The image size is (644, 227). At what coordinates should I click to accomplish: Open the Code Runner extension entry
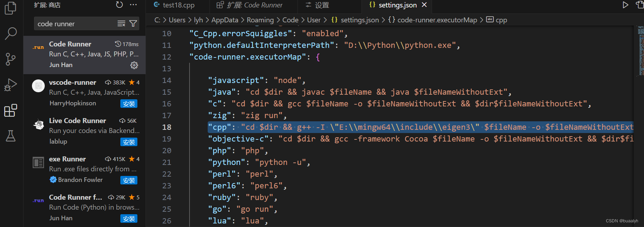(84, 55)
